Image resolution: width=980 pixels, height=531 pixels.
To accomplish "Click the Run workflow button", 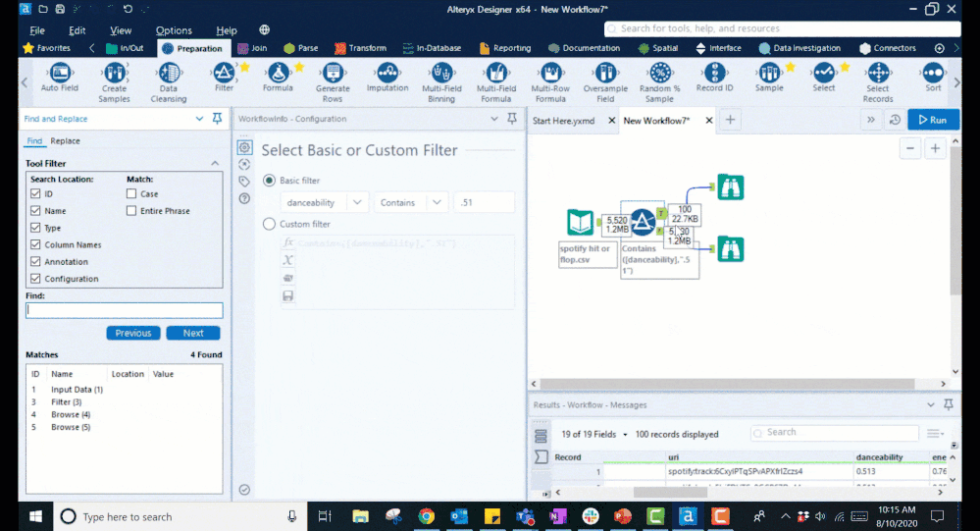I will [x=933, y=120].
